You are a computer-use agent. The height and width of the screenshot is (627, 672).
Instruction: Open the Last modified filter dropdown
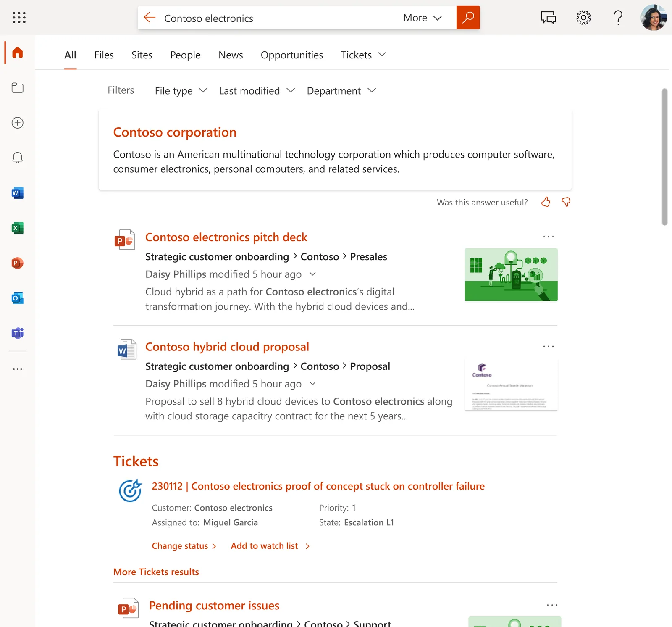click(x=257, y=91)
